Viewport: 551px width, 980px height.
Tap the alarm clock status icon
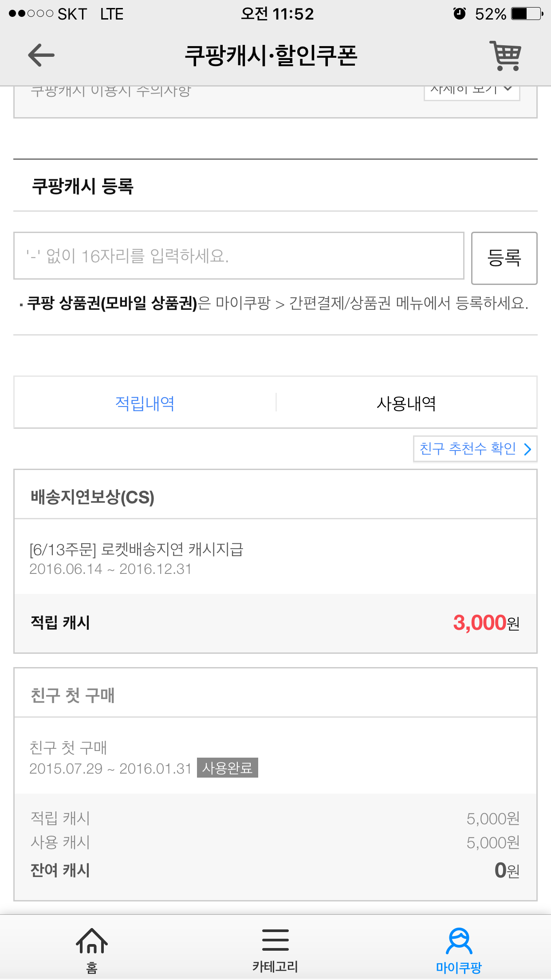460,14
